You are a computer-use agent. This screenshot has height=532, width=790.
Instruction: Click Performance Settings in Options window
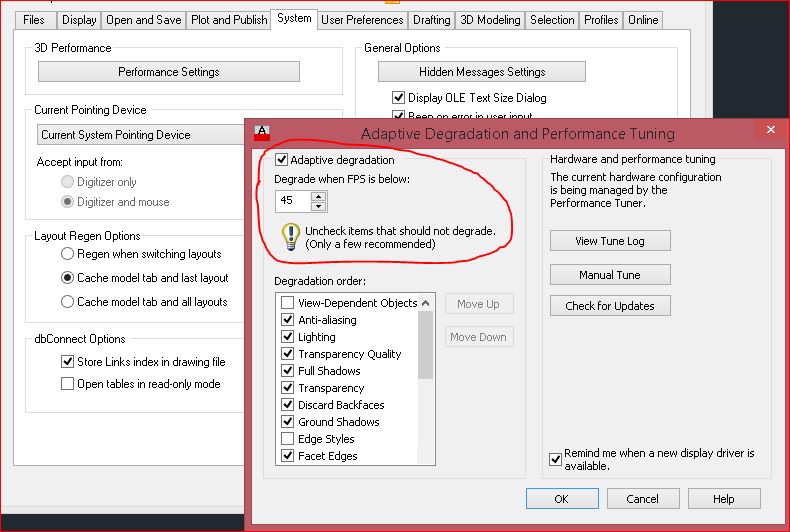[169, 72]
